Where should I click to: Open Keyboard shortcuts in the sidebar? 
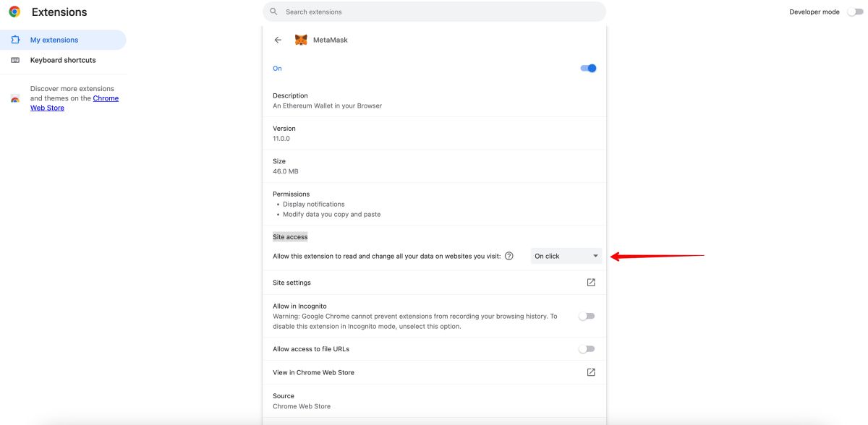[x=63, y=60]
